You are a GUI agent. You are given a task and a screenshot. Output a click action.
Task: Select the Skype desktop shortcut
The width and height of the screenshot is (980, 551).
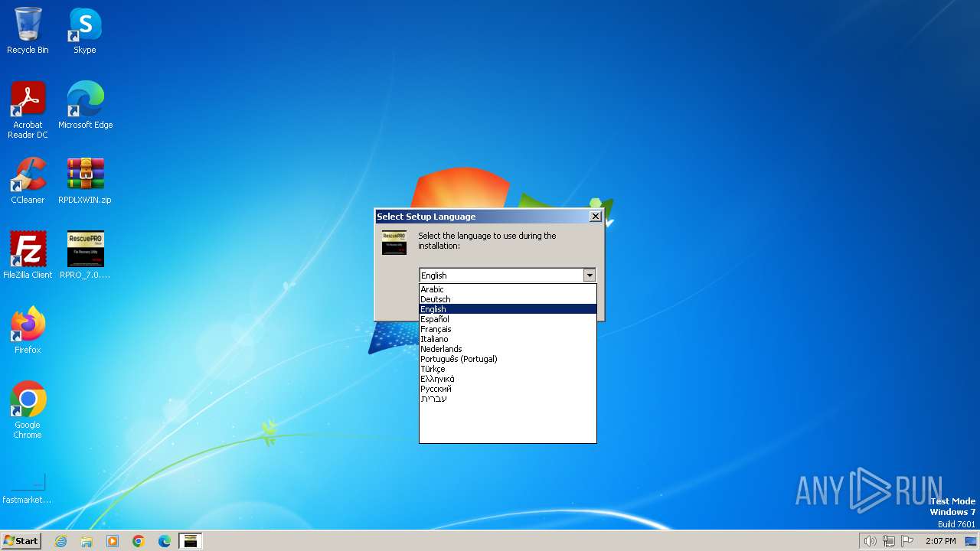pos(85,31)
